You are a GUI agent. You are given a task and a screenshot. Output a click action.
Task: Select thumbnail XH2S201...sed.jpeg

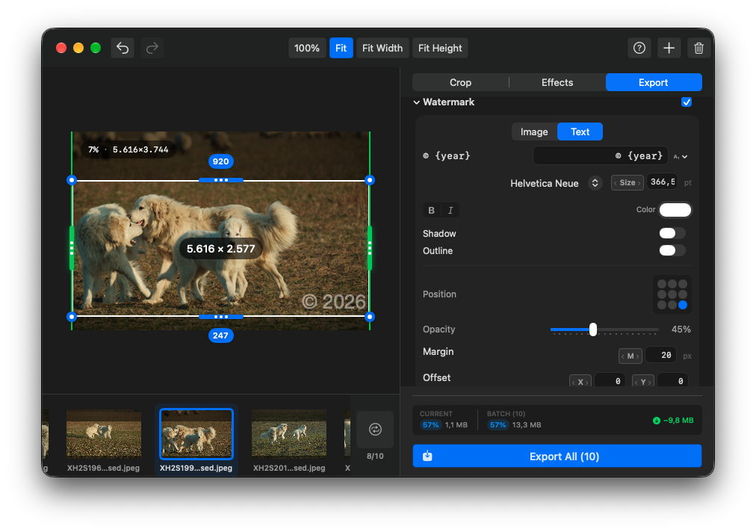tap(289, 433)
